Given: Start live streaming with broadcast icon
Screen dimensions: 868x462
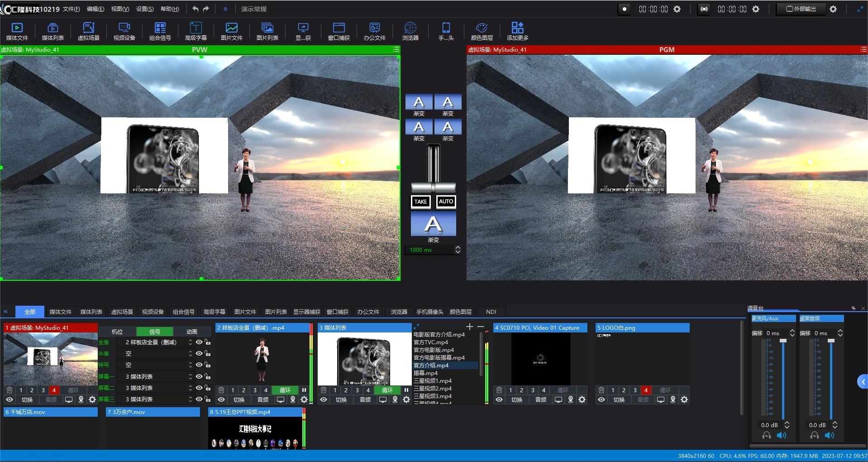Looking at the screenshot, I should pos(704,9).
